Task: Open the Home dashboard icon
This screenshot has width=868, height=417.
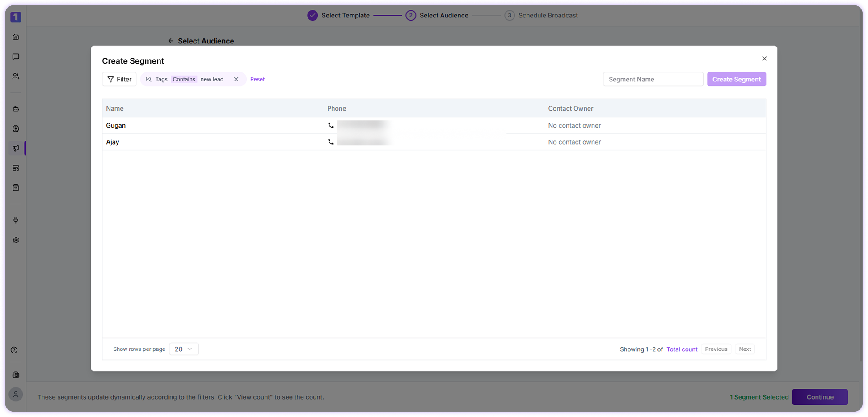Action: (16, 37)
